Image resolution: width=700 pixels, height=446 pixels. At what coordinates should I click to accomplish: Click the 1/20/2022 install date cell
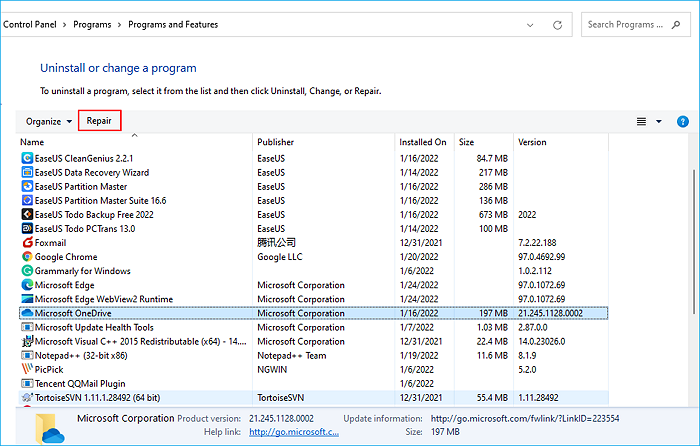(419, 257)
